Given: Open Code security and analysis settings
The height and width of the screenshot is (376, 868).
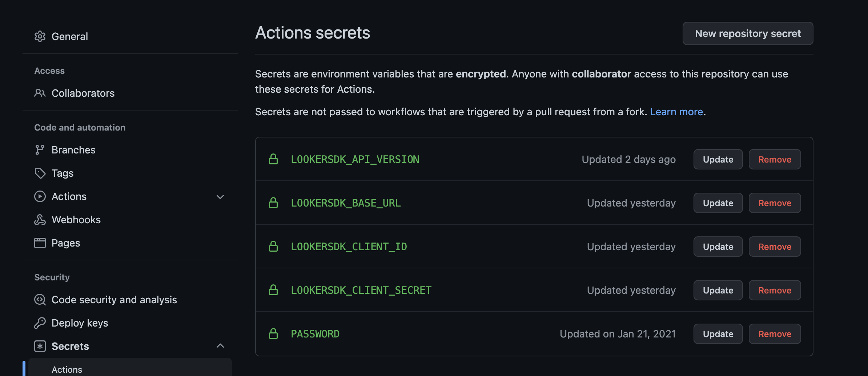Looking at the screenshot, I should 114,300.
